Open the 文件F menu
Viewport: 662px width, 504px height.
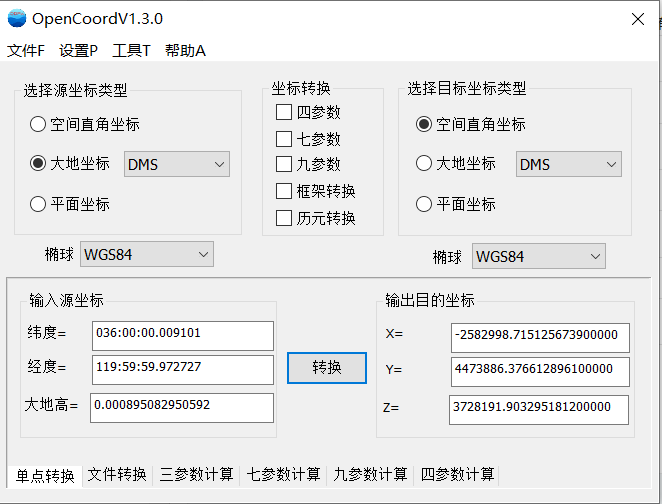tap(26, 50)
